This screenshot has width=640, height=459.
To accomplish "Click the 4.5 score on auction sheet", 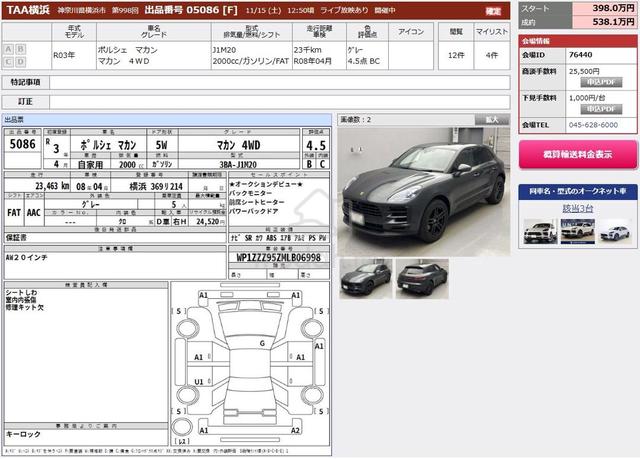I will (x=316, y=146).
